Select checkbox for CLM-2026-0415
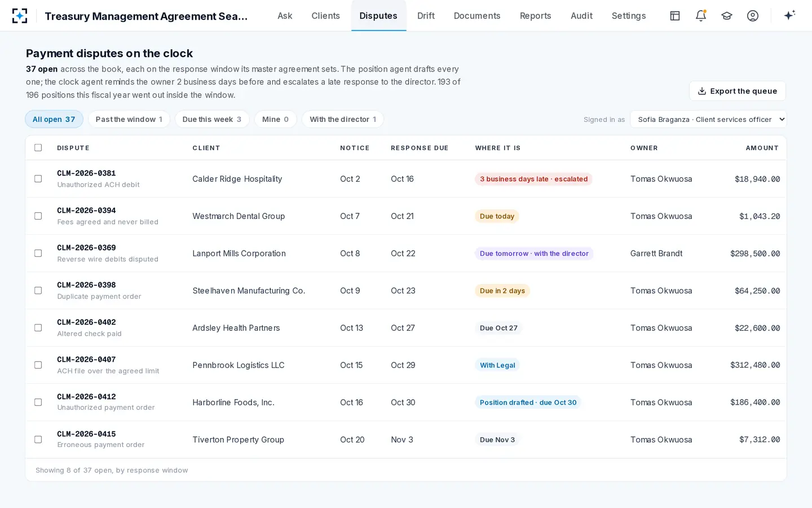 pos(38,440)
